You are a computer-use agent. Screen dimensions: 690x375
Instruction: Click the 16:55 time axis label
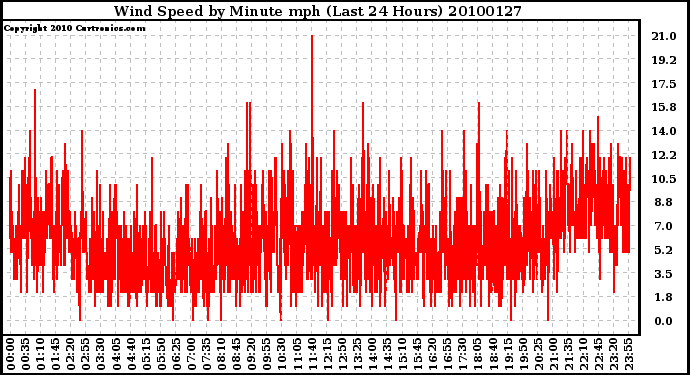pos(447,355)
